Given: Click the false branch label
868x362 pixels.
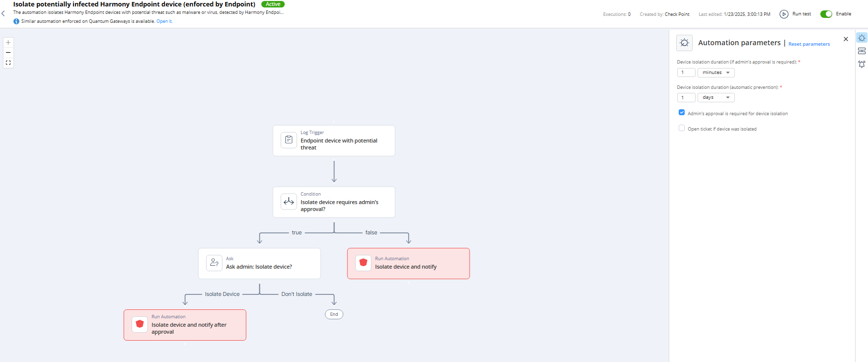Looking at the screenshot, I should coord(371,232).
